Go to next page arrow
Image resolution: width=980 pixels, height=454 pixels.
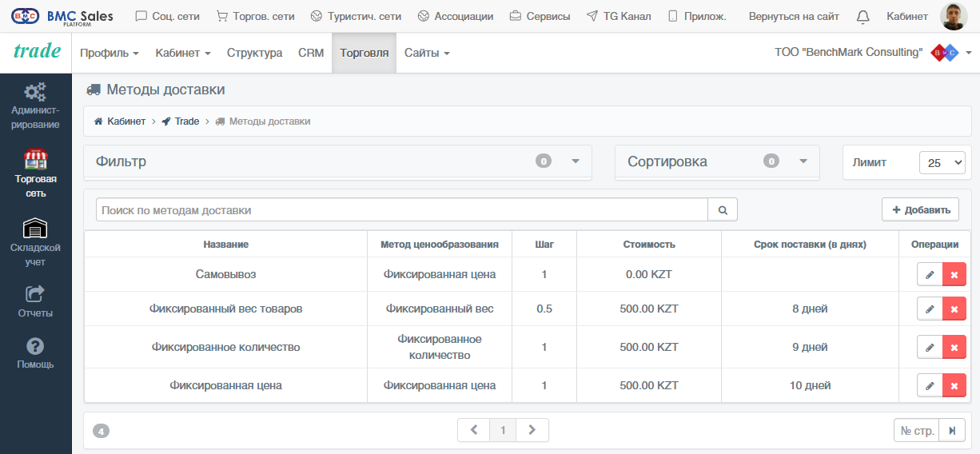(532, 430)
